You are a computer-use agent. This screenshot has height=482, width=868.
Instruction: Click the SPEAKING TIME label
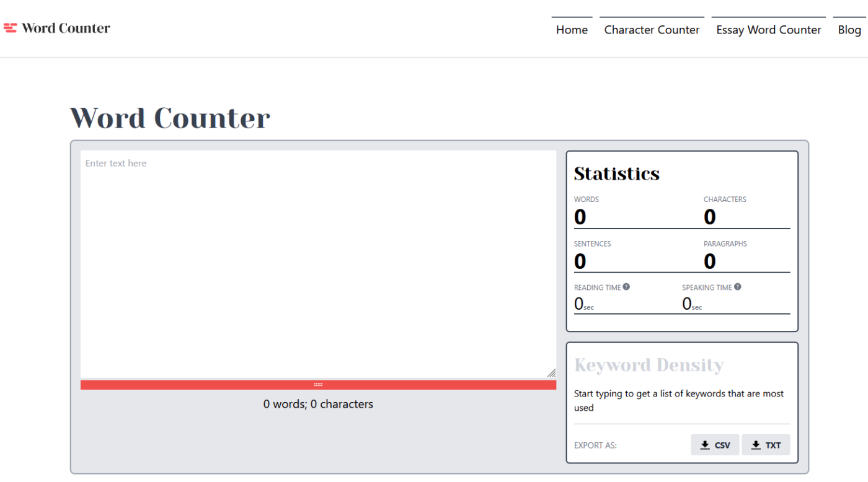click(707, 287)
